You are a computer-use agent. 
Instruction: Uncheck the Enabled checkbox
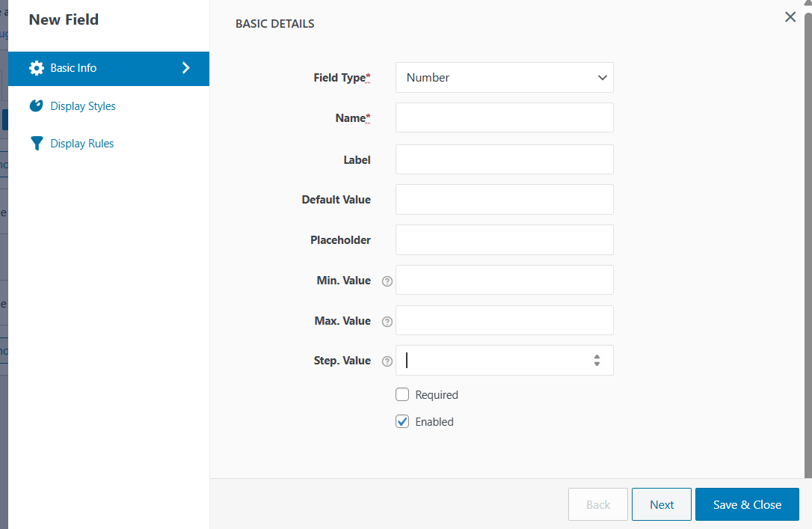[402, 421]
